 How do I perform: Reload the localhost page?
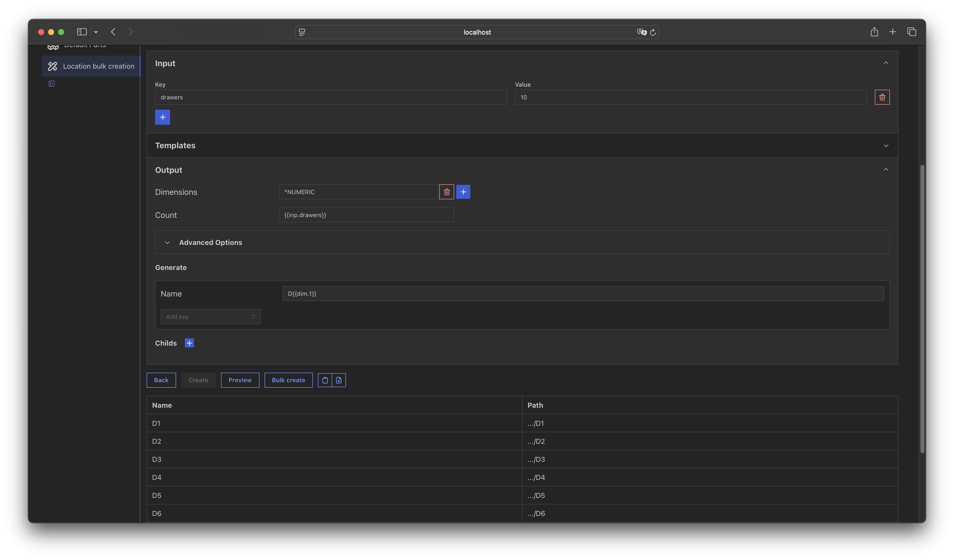653,32
